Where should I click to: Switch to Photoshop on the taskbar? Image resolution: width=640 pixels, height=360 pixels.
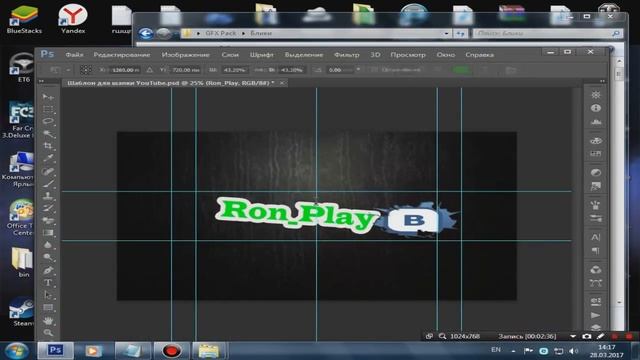pyautogui.click(x=56, y=350)
